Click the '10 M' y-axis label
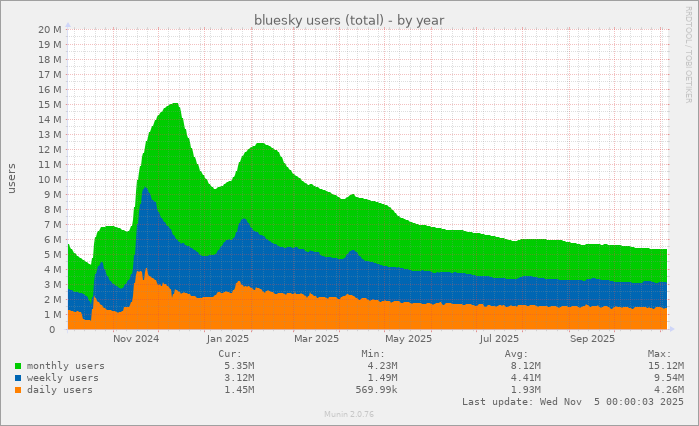699x426 pixels. 50,179
